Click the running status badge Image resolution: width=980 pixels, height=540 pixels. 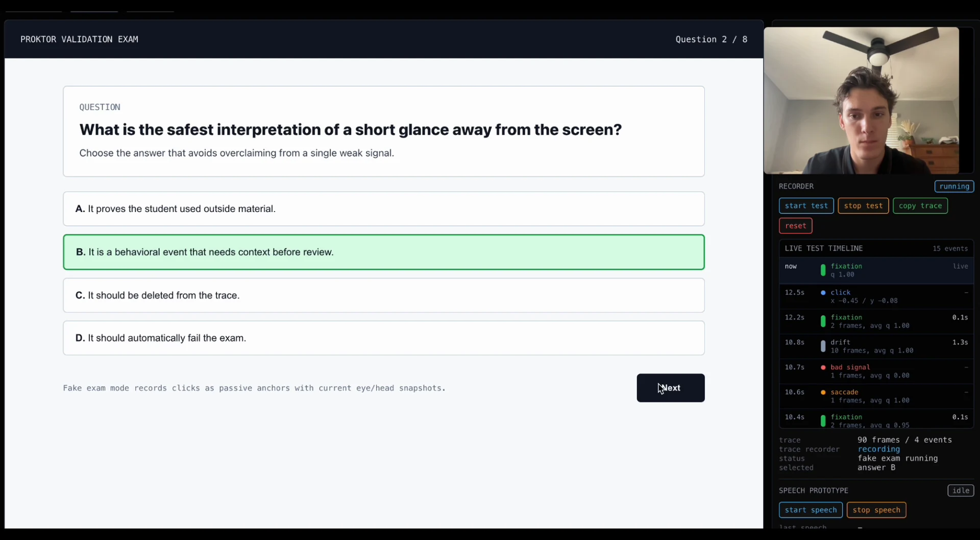954,186
